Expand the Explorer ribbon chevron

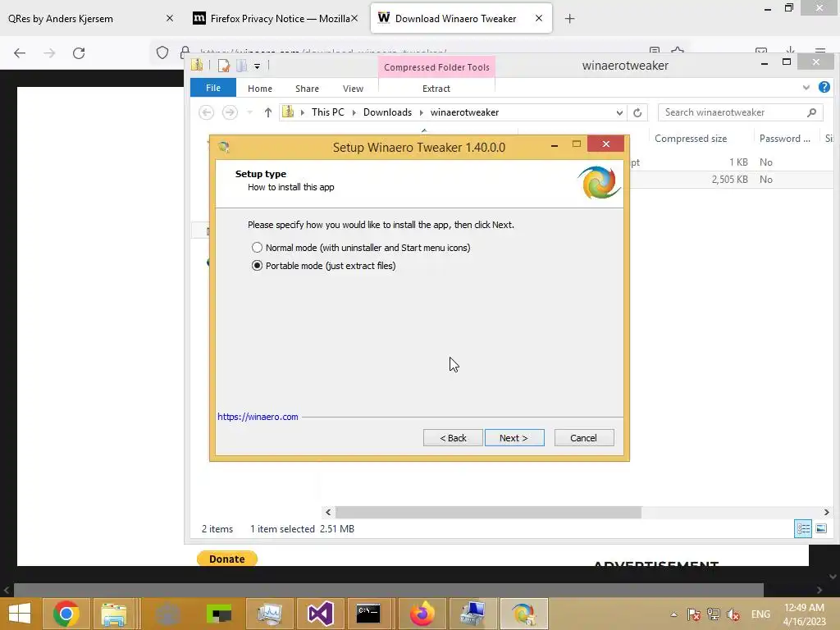(x=806, y=87)
